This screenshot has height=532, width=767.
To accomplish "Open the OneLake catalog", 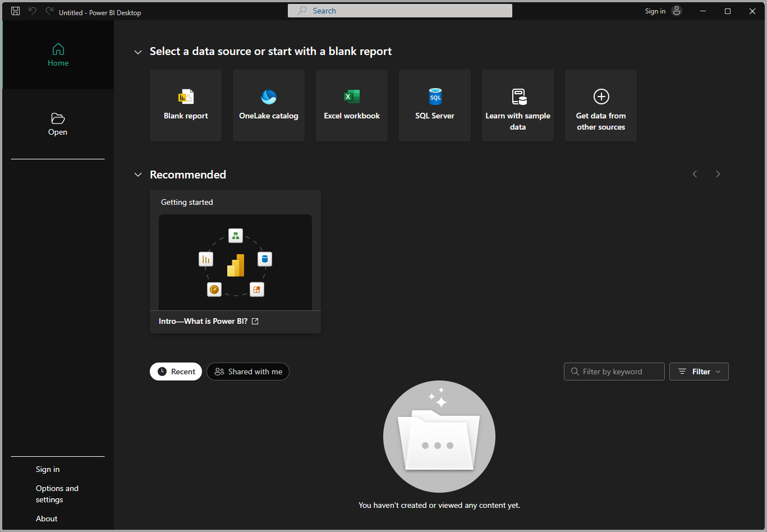I will (268, 106).
